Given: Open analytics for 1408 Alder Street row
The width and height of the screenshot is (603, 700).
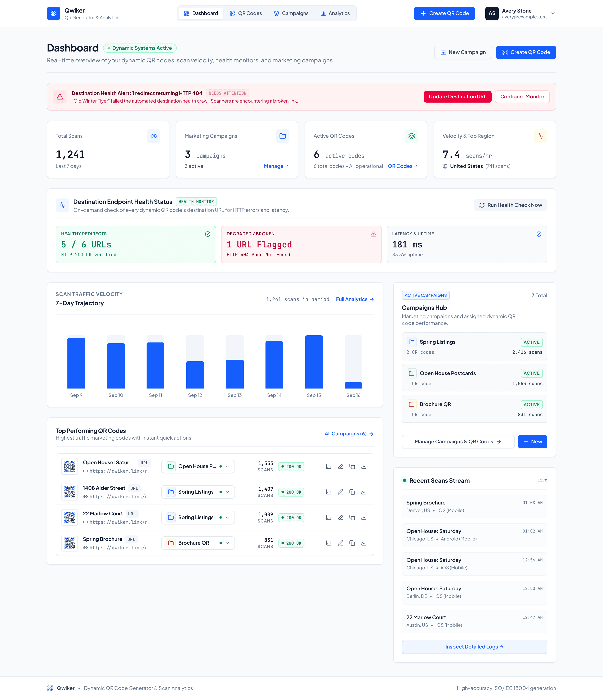Looking at the screenshot, I should tap(329, 492).
